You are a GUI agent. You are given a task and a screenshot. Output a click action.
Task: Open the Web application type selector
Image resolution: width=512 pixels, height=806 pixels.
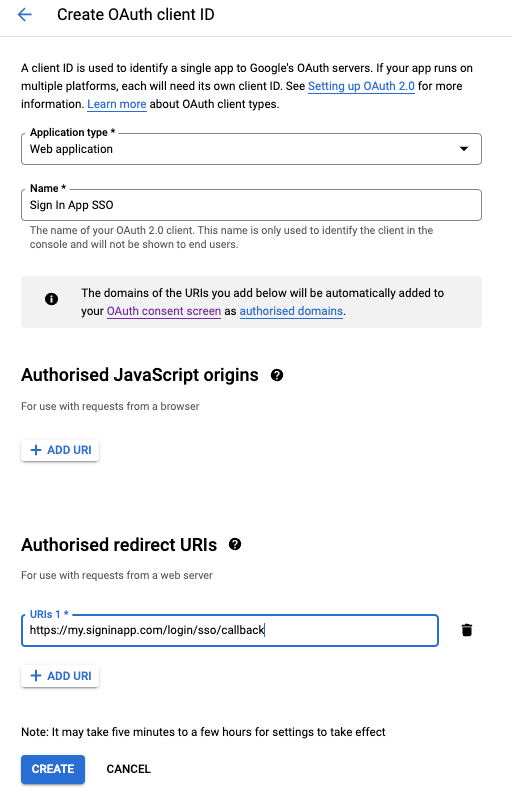[251, 149]
